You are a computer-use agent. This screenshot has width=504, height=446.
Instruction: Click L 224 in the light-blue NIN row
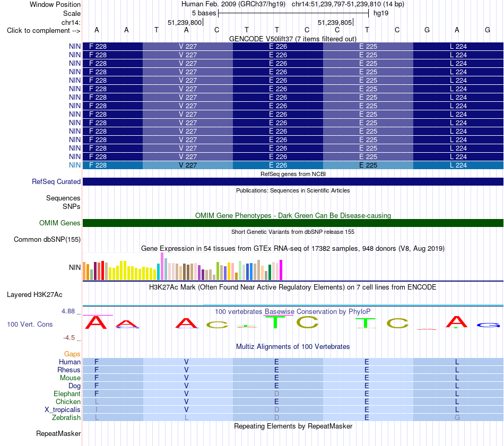(458, 165)
